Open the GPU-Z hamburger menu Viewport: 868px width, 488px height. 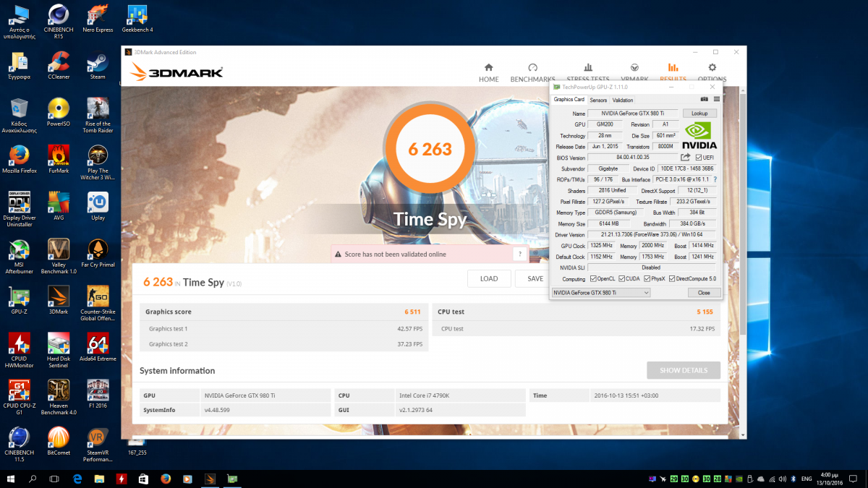717,100
